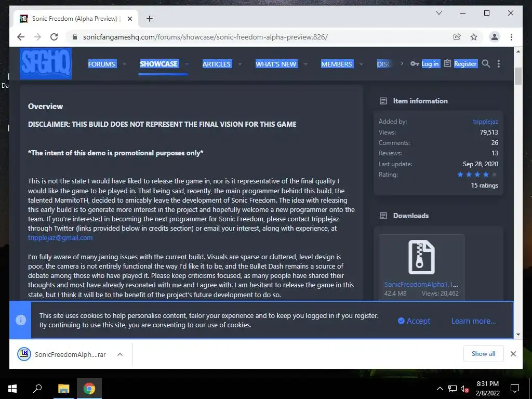The width and height of the screenshot is (532, 399).
Task: Open the Chrome profile avatar
Action: click(x=495, y=37)
